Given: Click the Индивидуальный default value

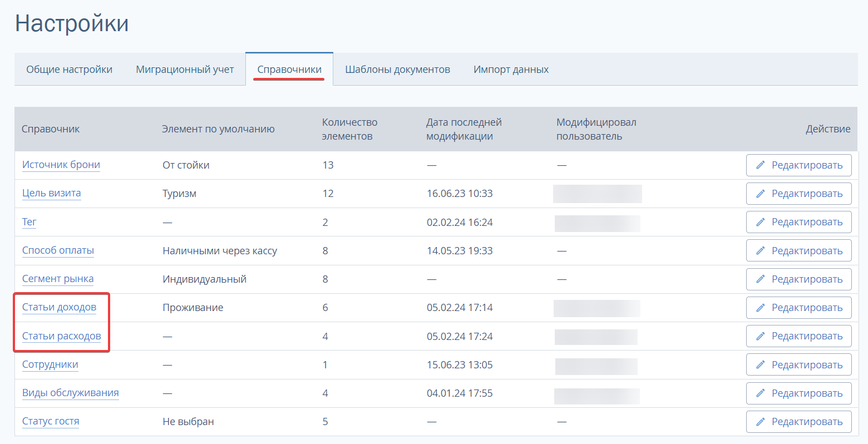Looking at the screenshot, I should pos(204,279).
